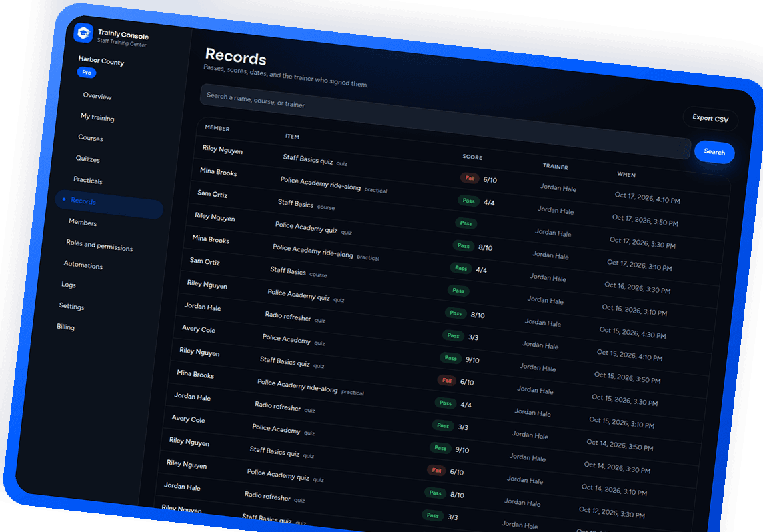Click the Pro plan badge
Image resolution: width=763 pixels, height=532 pixels.
(87, 73)
